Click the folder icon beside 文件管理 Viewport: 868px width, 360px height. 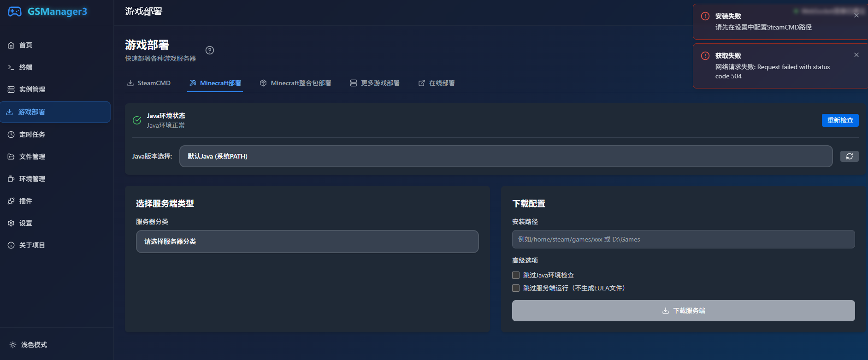[11, 157]
